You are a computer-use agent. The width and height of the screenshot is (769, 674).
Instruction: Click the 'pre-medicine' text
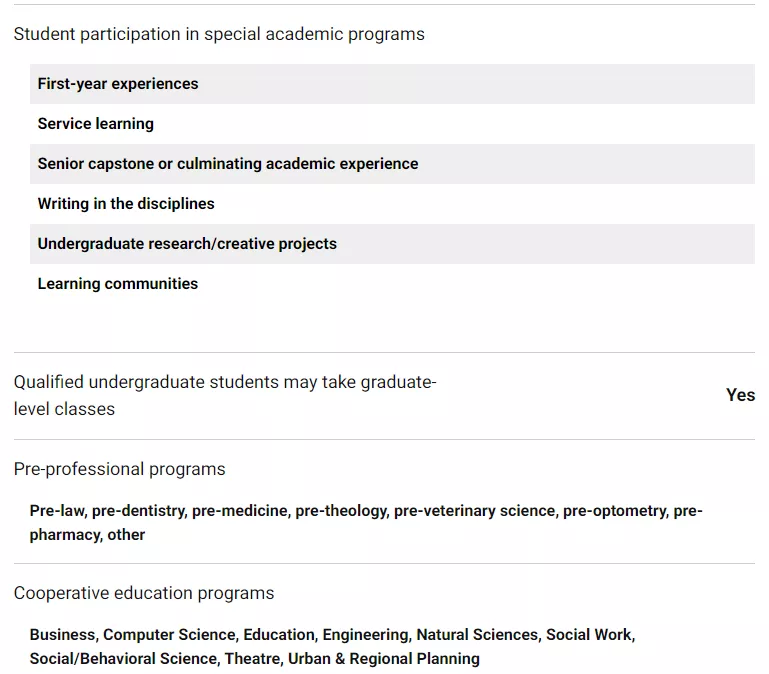(x=239, y=511)
